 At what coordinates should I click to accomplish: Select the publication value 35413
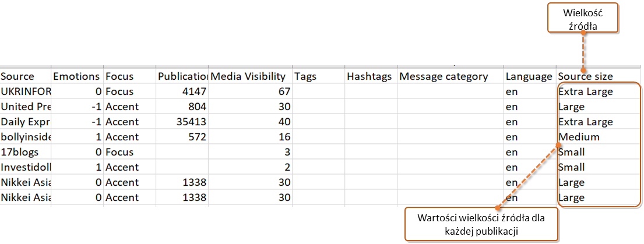182,122
